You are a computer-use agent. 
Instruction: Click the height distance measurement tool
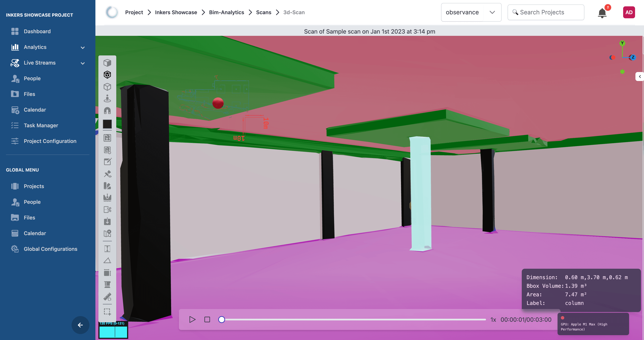(x=107, y=249)
